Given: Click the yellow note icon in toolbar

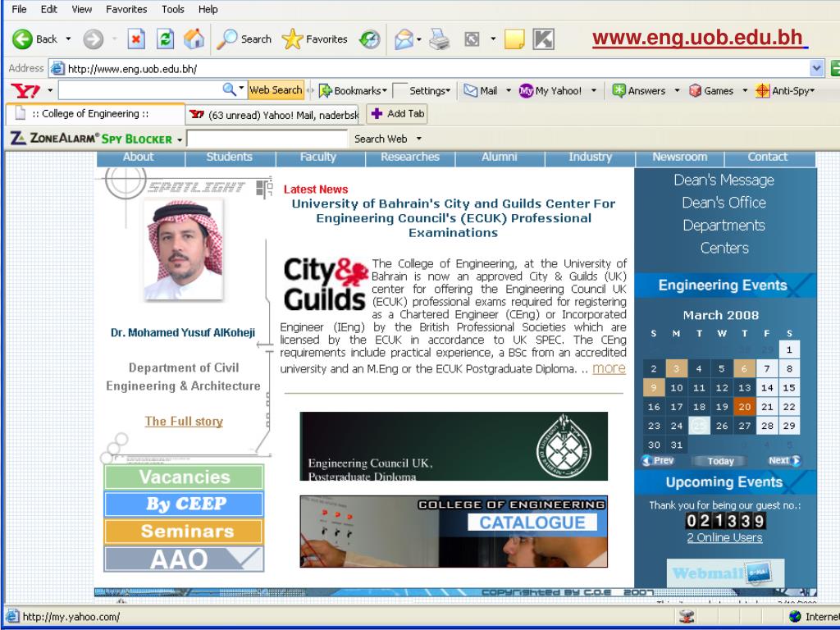Looking at the screenshot, I should point(514,39).
